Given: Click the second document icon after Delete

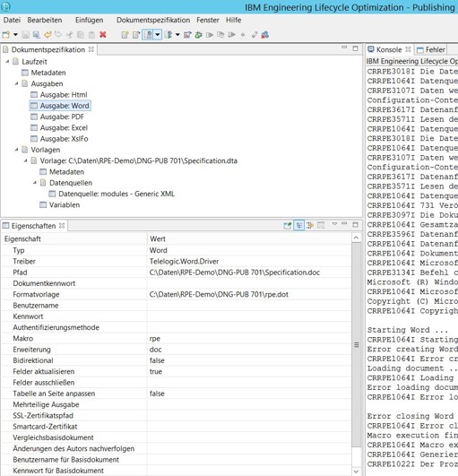Looking at the screenshot, I should [x=136, y=35].
